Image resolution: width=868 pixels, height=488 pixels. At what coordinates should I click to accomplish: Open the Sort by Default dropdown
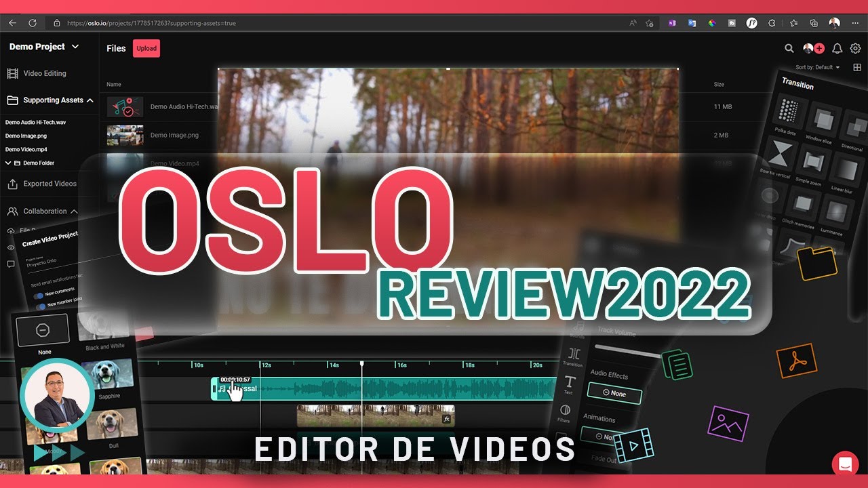pyautogui.click(x=818, y=68)
